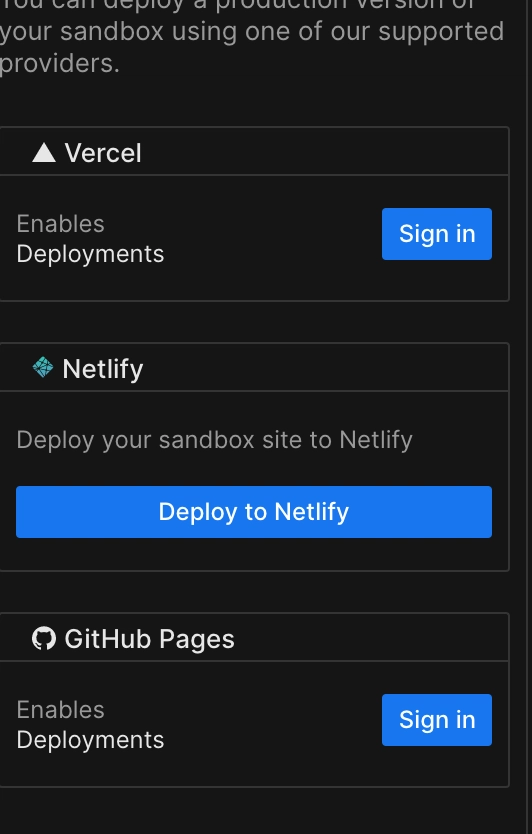Image resolution: width=532 pixels, height=834 pixels.
Task: Select the Vercel provider header
Action: click(x=254, y=152)
